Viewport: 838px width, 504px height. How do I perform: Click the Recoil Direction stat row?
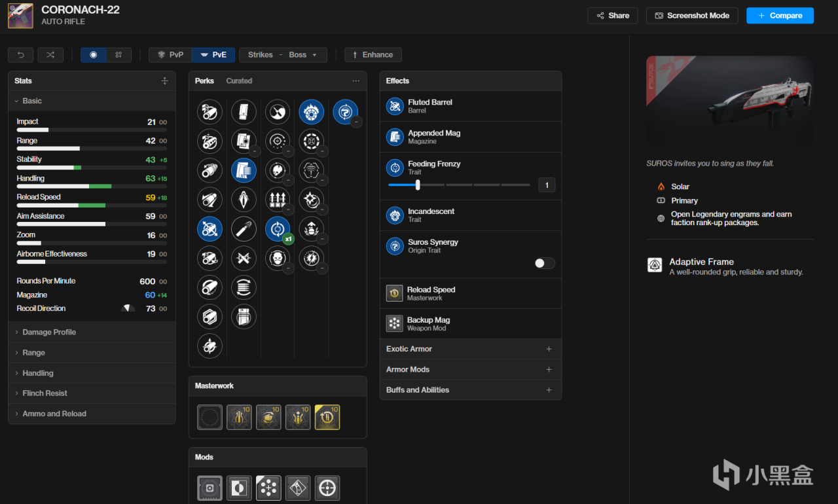92,308
